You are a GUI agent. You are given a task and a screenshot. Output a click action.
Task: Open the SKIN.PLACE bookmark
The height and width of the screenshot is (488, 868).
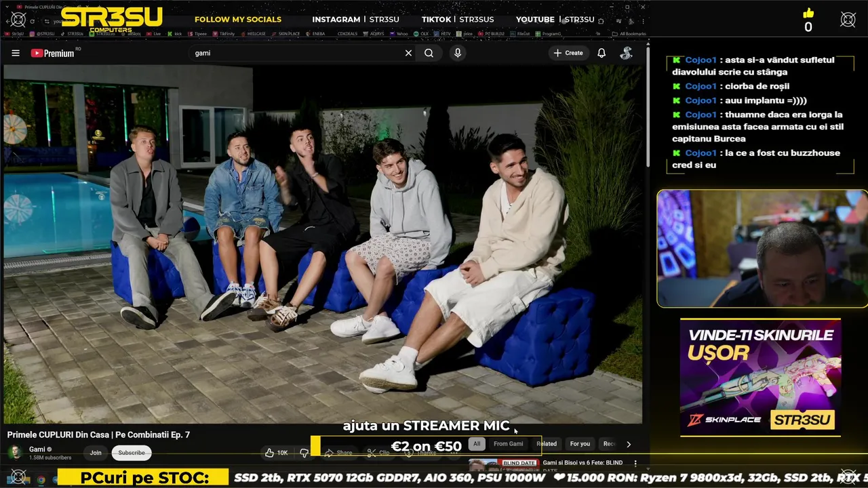[x=285, y=33]
